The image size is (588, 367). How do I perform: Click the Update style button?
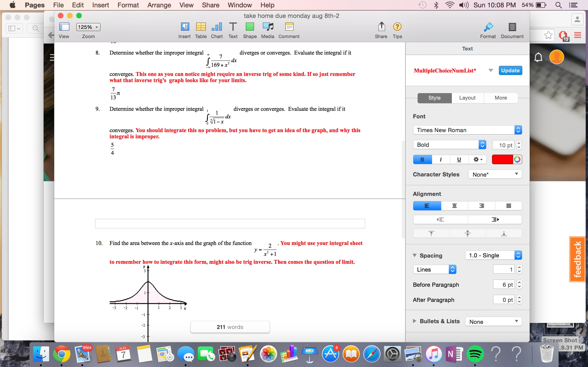pos(510,70)
